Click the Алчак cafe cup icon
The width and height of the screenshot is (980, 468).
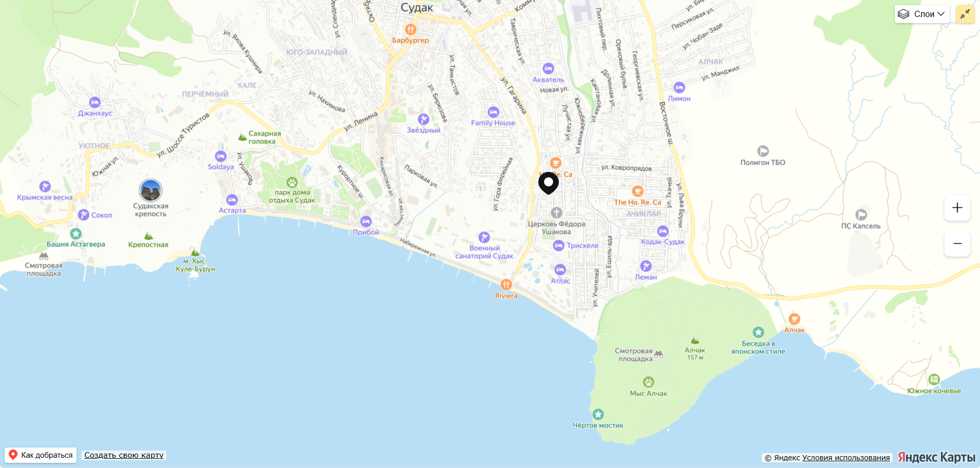pos(795,319)
